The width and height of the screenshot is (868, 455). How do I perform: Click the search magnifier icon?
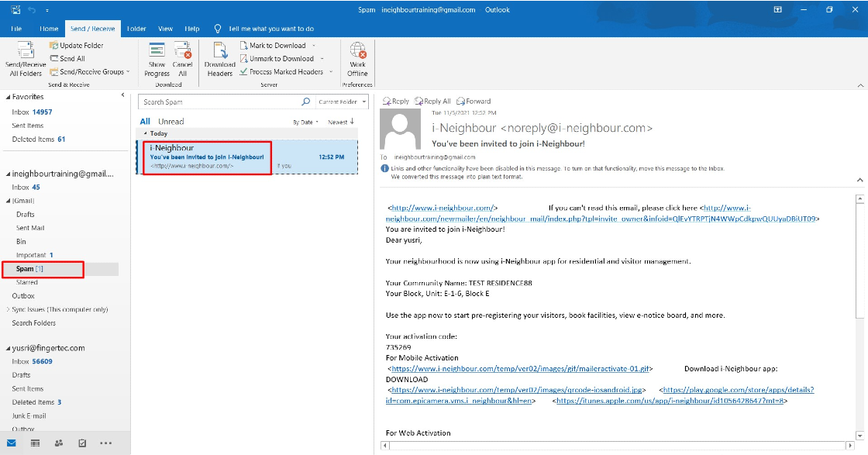305,102
